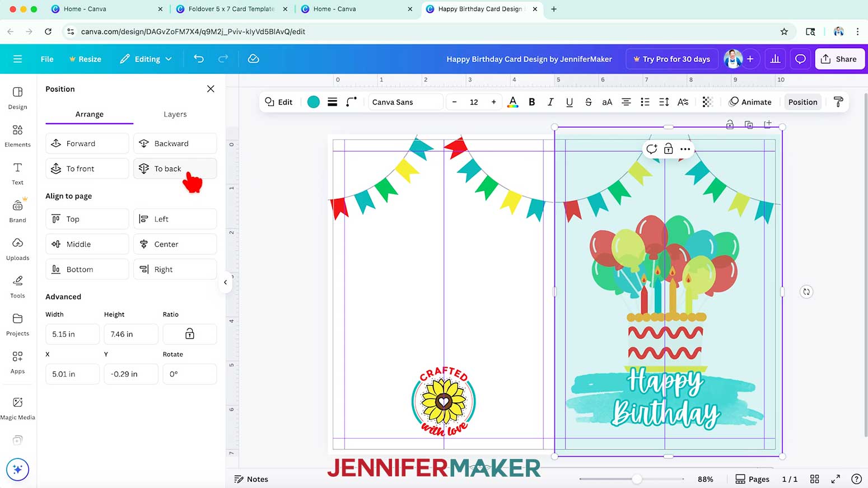Send the element To back
Screen dimensions: 868x488
[x=175, y=168]
